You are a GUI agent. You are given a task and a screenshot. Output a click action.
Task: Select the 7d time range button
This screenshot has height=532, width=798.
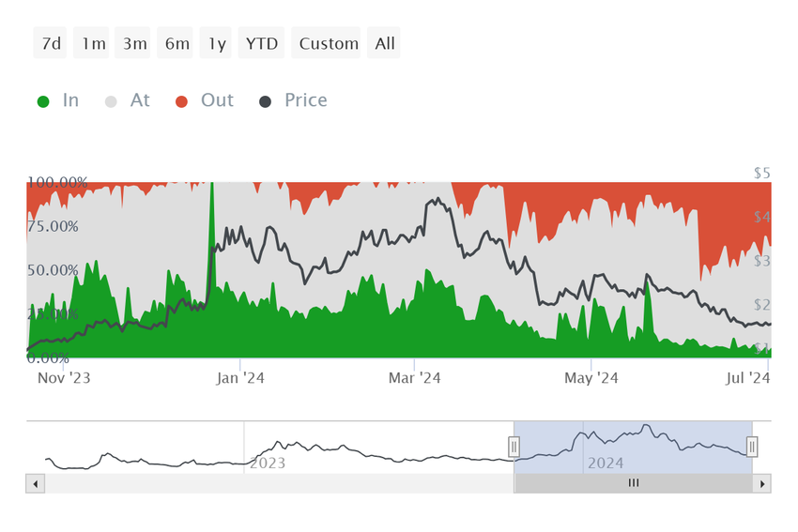50,43
